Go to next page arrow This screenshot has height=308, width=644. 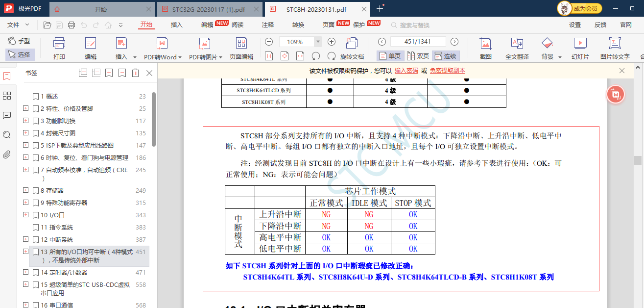coord(454,42)
